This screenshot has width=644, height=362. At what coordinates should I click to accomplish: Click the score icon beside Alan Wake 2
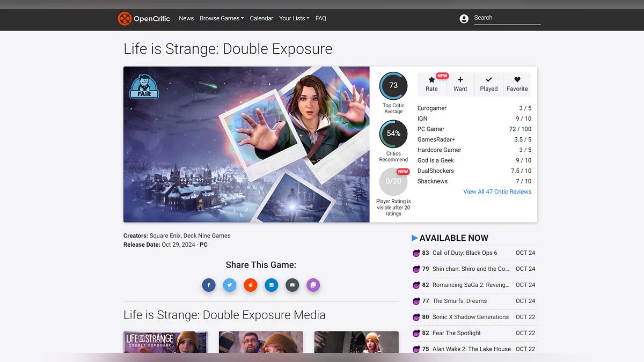416,349
